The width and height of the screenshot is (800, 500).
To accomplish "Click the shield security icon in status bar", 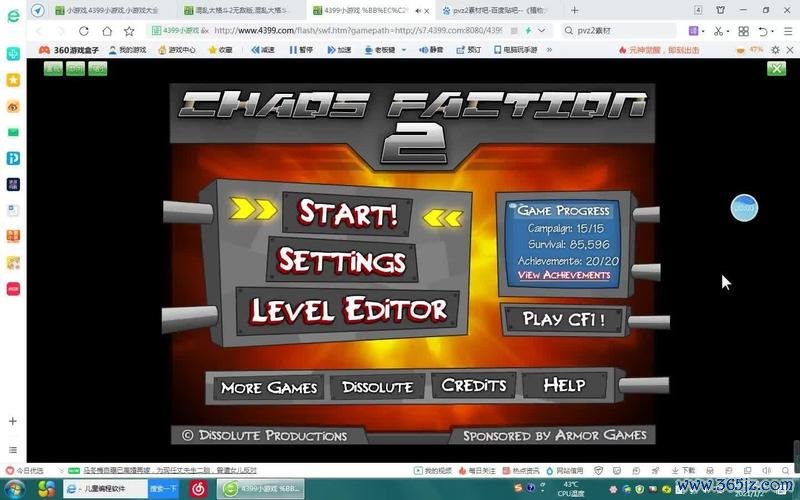I will point(599,470).
